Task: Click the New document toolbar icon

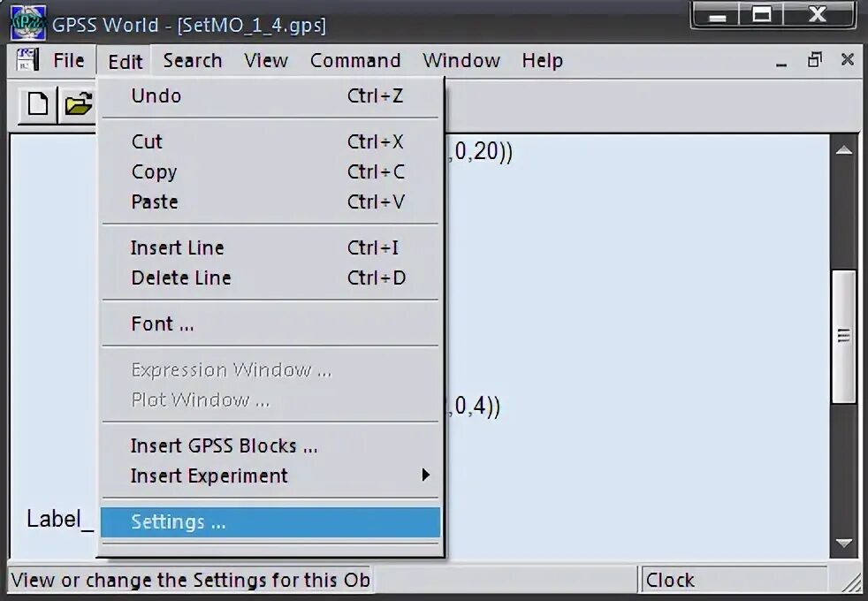Action: click(x=38, y=104)
